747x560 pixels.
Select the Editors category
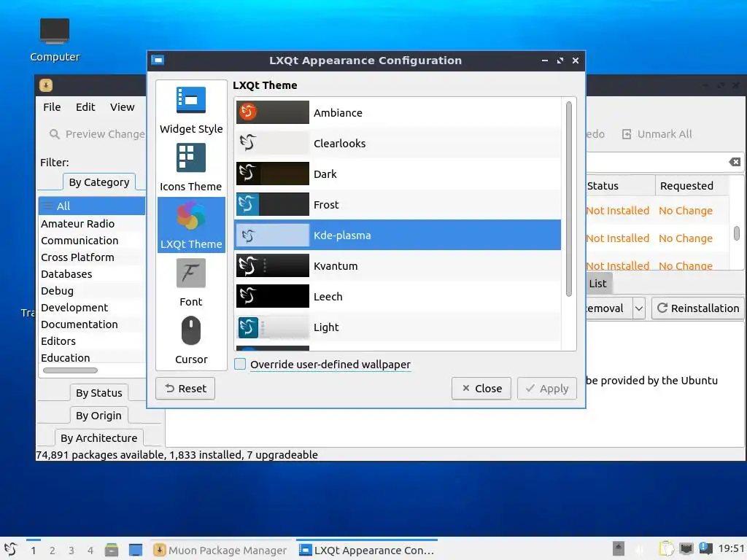point(92,341)
